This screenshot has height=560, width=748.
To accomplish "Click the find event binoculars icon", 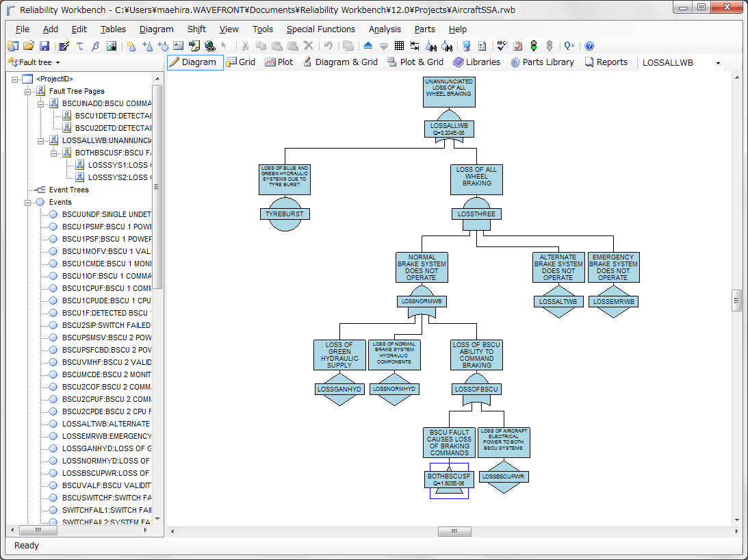I will tap(447, 46).
